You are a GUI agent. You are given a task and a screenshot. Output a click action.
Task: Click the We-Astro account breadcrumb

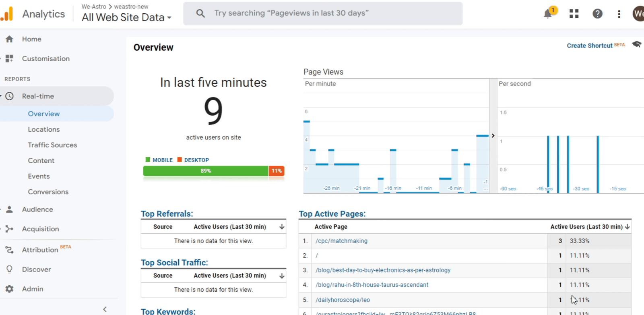pos(94,6)
